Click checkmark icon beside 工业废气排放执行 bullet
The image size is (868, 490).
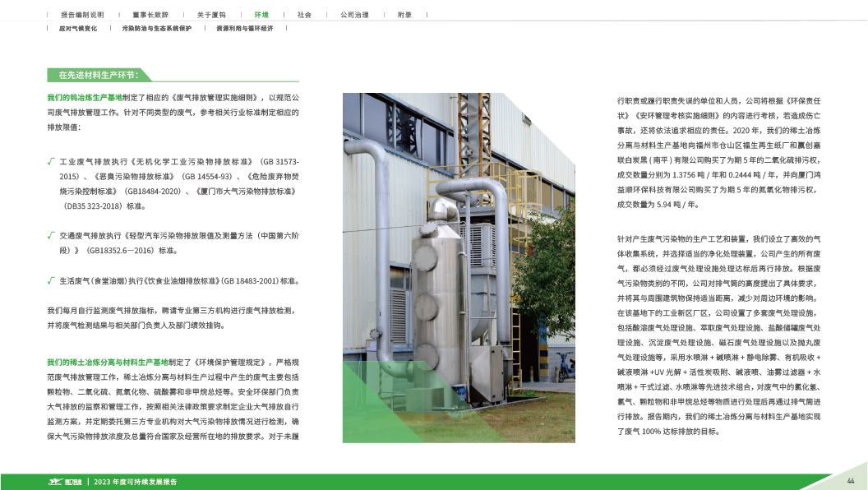51,163
